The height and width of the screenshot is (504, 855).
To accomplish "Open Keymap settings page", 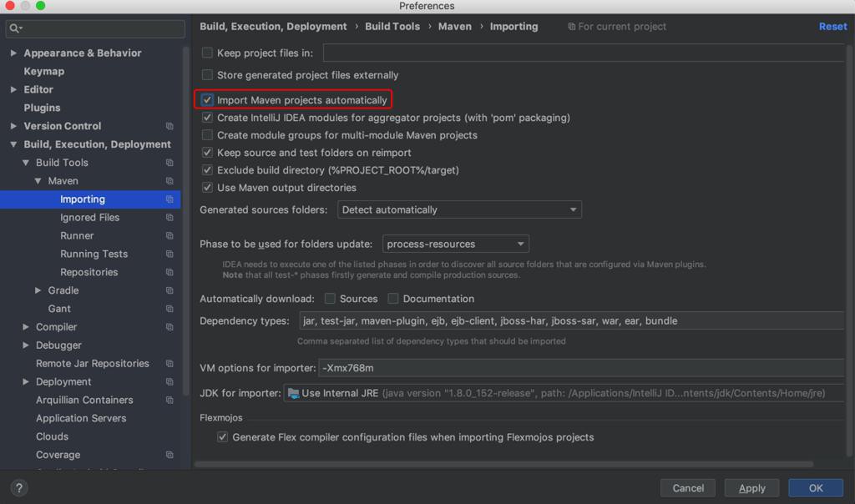I will [43, 72].
